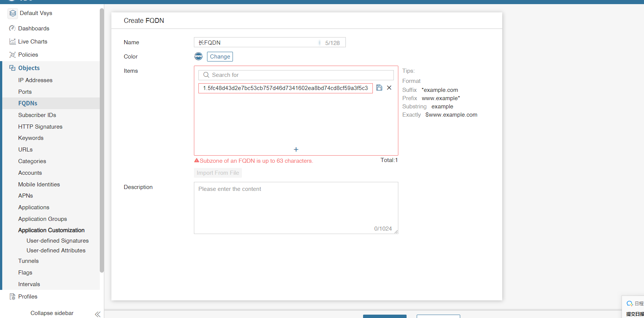This screenshot has width=644, height=318.
Task: Open the Profiles section
Action: pyautogui.click(x=28, y=297)
